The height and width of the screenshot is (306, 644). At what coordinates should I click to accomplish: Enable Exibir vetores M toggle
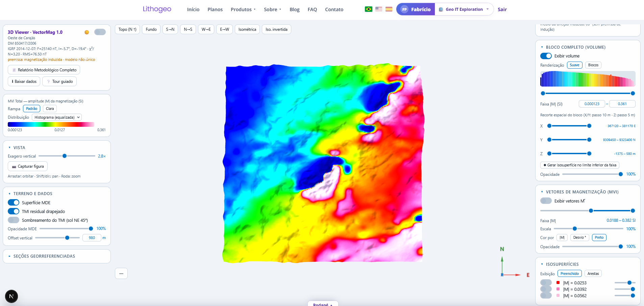[x=546, y=201]
